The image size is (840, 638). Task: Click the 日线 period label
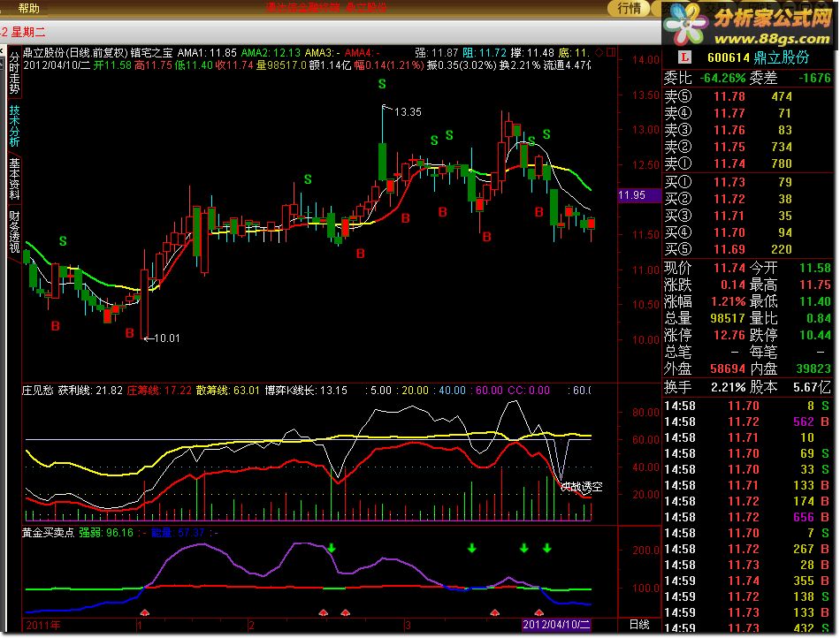coord(639,625)
